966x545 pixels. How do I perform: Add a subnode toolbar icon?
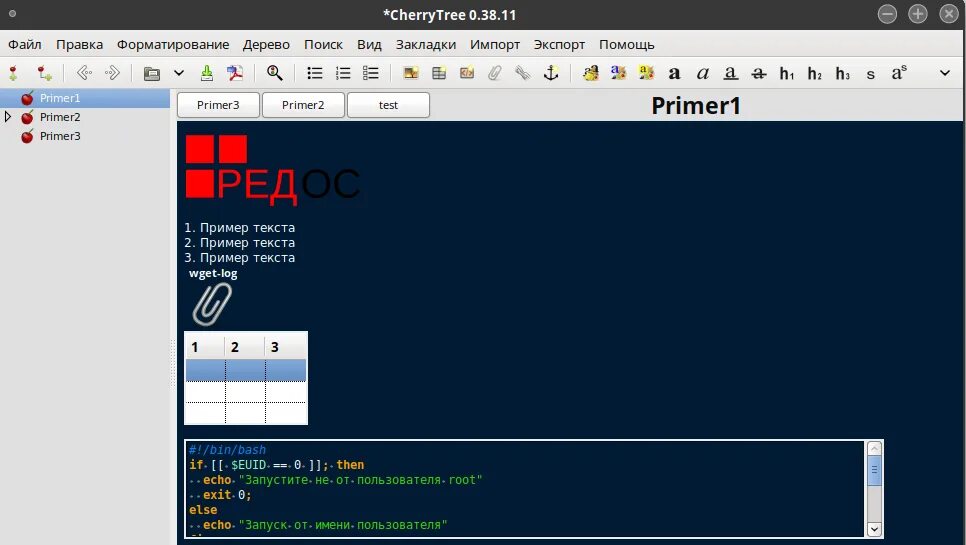pos(44,73)
